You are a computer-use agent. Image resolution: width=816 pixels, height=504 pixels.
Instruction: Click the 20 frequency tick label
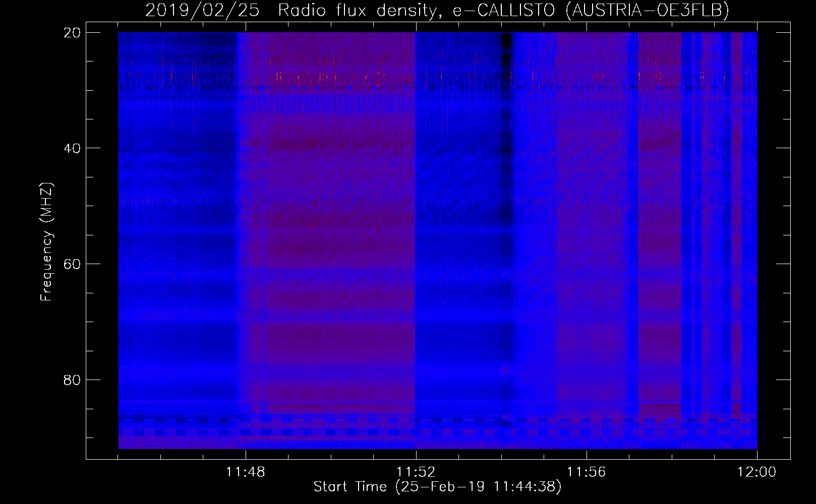pyautogui.click(x=72, y=32)
